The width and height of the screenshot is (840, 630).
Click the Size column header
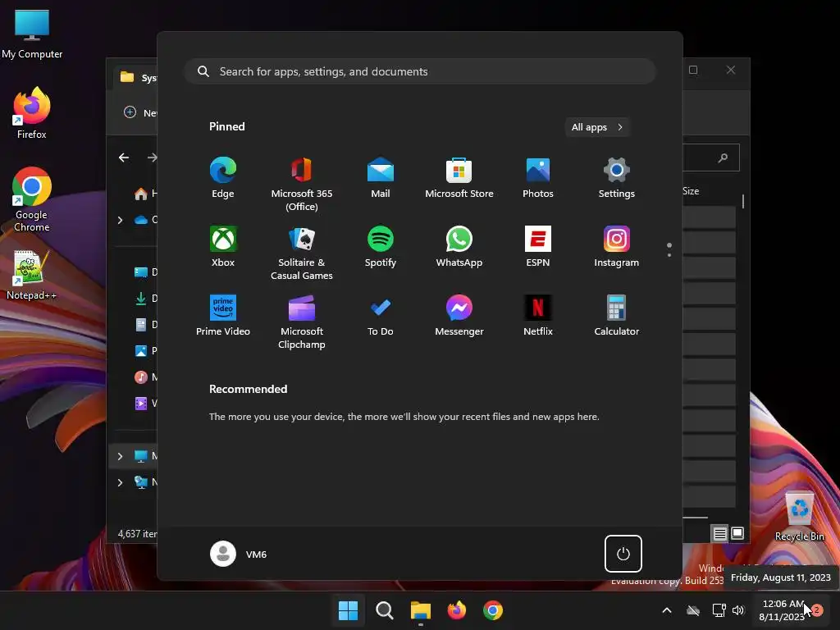[x=691, y=191]
